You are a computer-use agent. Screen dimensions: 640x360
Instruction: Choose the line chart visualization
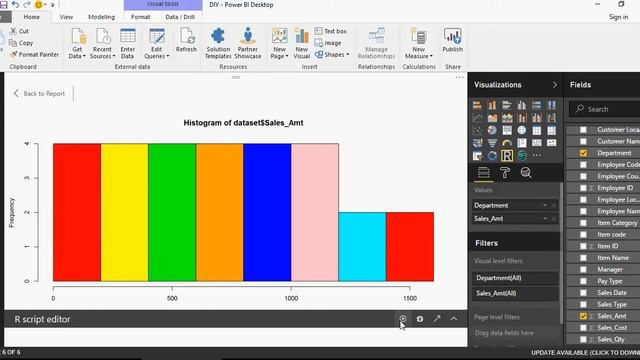[477, 118]
